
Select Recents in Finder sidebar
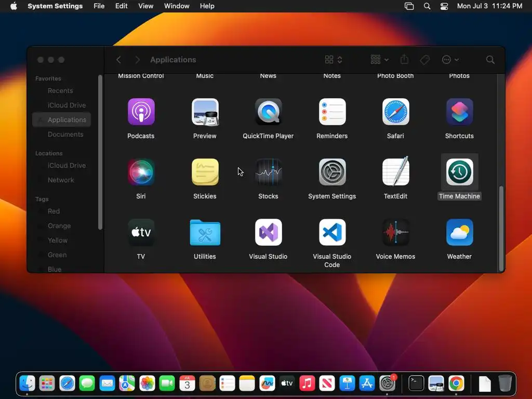[61, 90]
